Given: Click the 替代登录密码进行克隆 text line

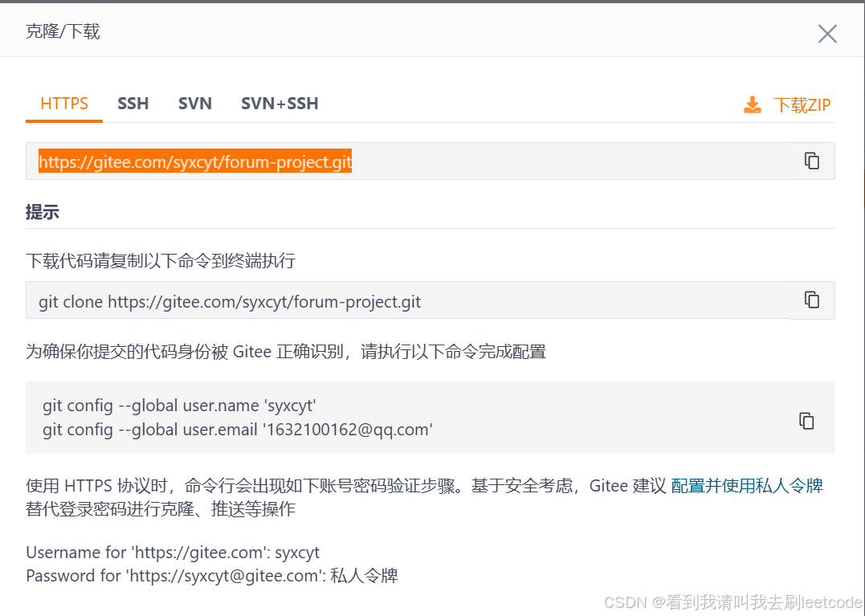Looking at the screenshot, I should (161, 508).
